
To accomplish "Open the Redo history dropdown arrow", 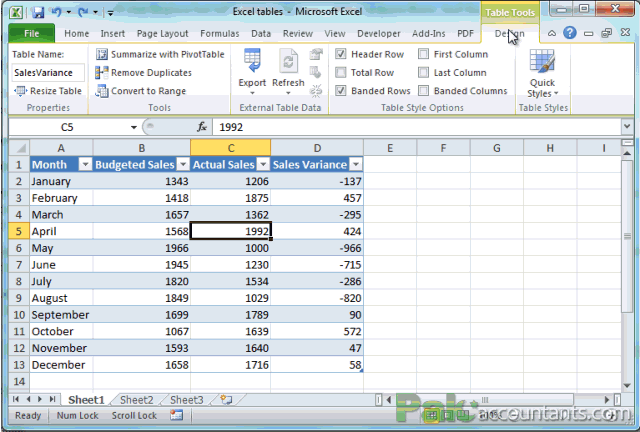I will [x=96, y=12].
